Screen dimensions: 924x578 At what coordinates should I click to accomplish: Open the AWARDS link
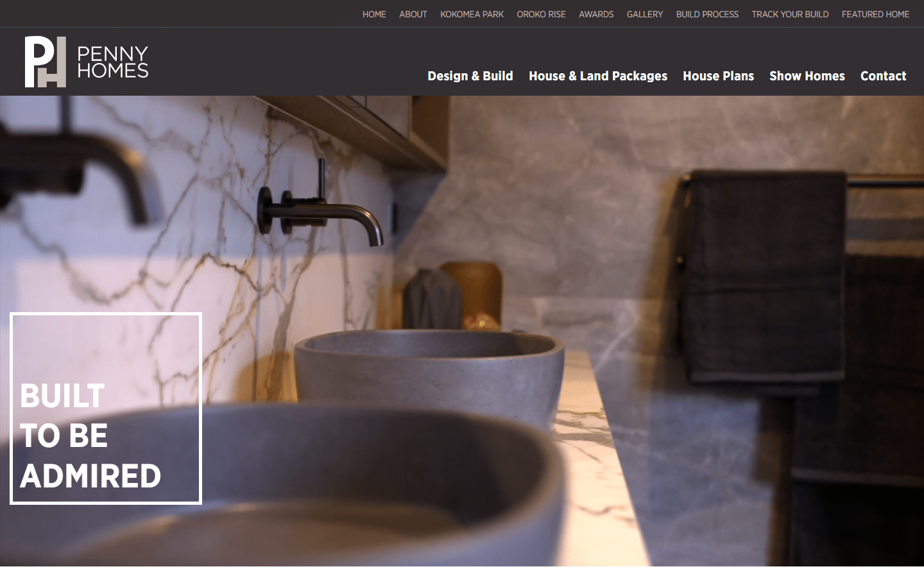(x=596, y=14)
